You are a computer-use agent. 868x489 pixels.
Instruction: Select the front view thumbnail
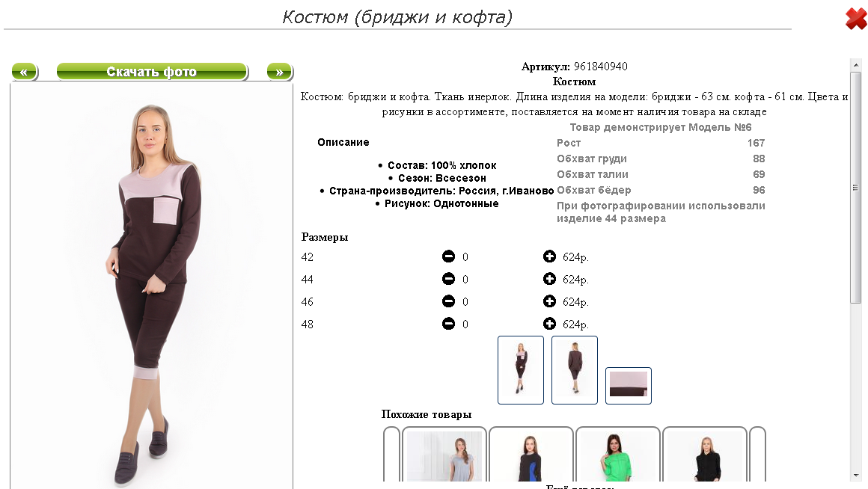click(520, 369)
